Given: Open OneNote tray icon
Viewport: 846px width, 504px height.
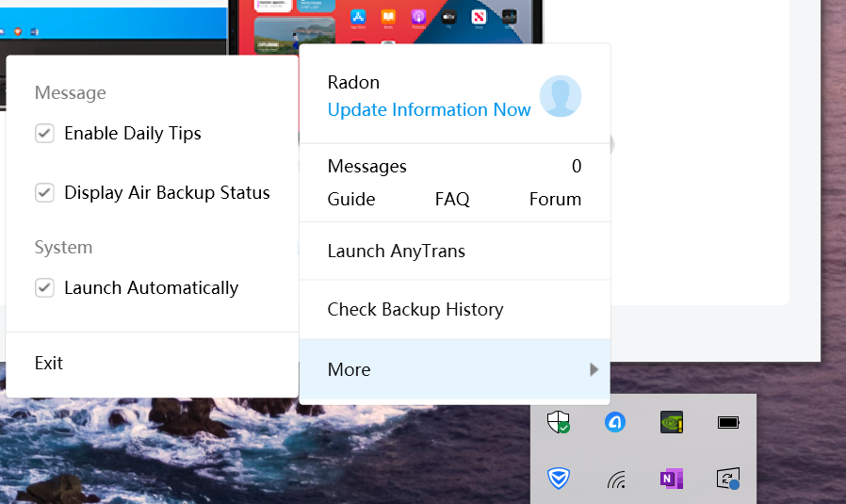Looking at the screenshot, I should click(672, 479).
